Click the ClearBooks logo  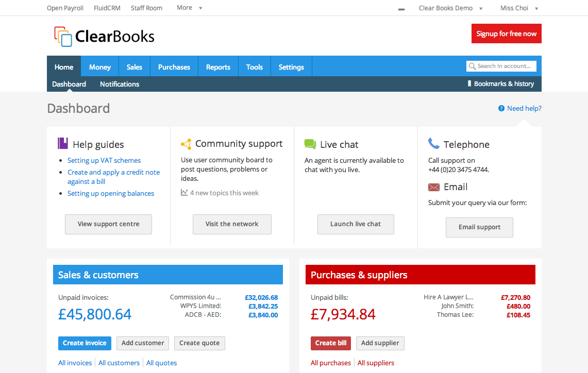(104, 37)
